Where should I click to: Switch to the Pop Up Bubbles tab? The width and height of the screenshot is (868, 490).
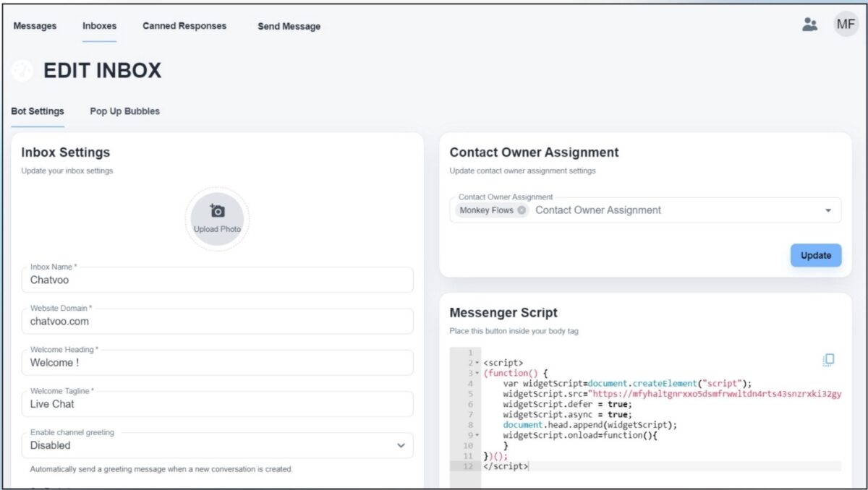click(124, 111)
